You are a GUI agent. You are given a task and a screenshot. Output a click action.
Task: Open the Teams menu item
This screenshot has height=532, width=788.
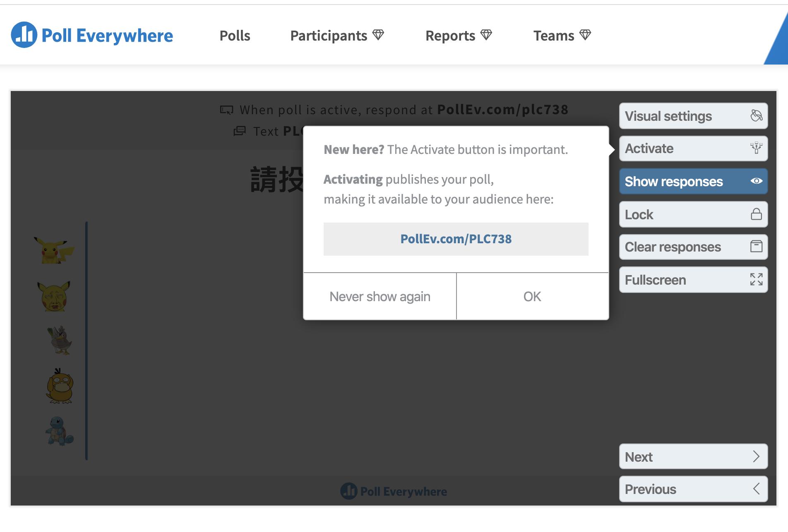(554, 36)
